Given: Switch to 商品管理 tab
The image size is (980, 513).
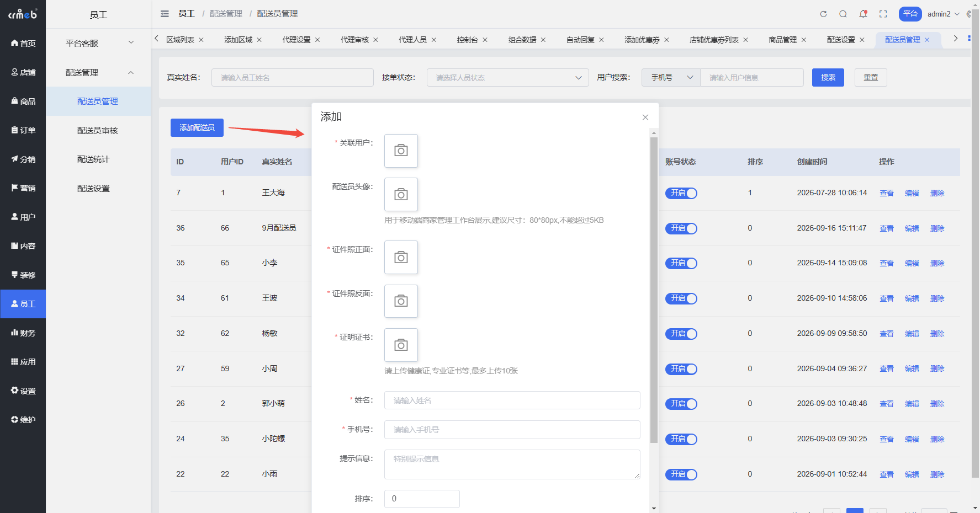Looking at the screenshot, I should [782, 40].
